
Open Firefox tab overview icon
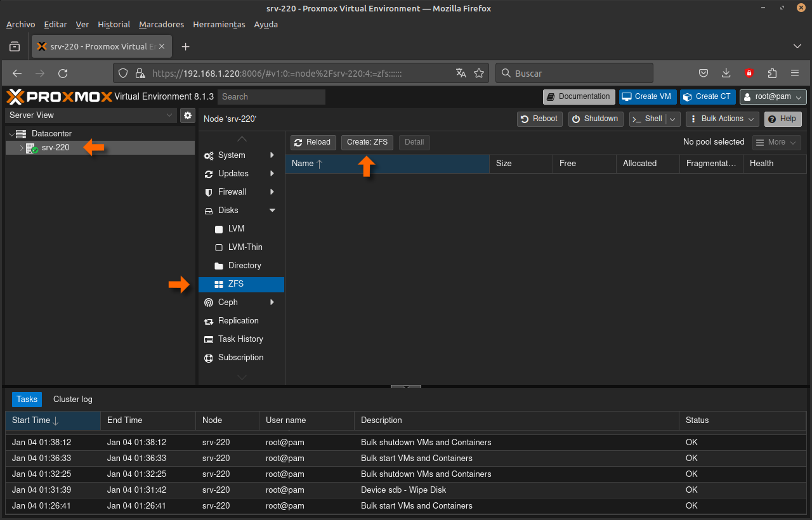coord(15,47)
